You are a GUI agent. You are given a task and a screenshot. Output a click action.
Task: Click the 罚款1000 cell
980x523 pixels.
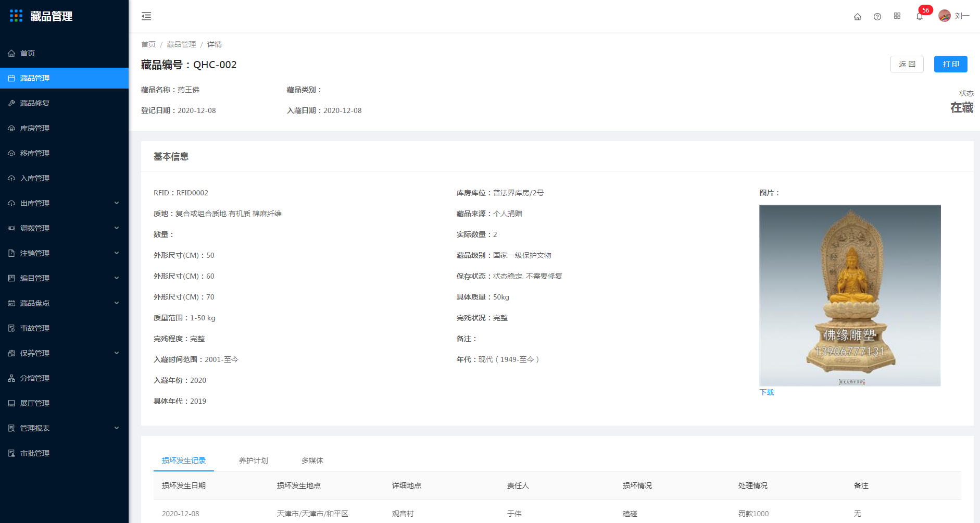tap(753, 514)
